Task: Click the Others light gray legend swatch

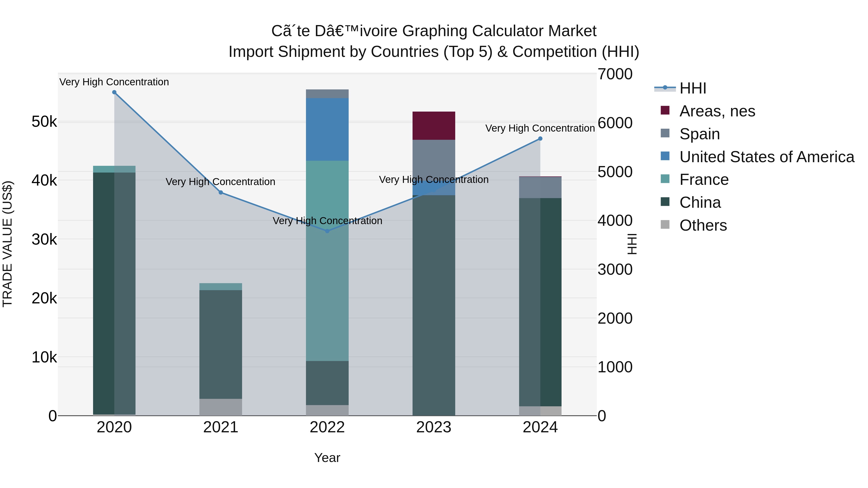Action: pos(665,224)
